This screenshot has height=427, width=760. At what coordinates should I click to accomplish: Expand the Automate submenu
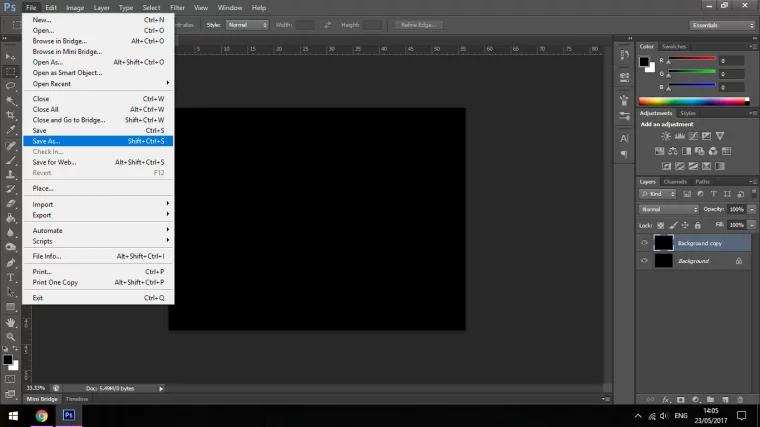tap(98, 231)
